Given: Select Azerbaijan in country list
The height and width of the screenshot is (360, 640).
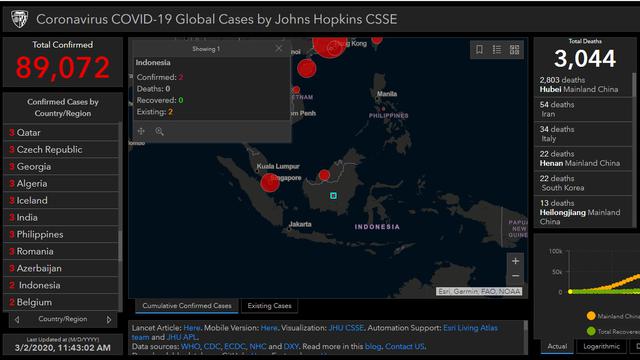Looking at the screenshot, I should pyautogui.click(x=61, y=269).
